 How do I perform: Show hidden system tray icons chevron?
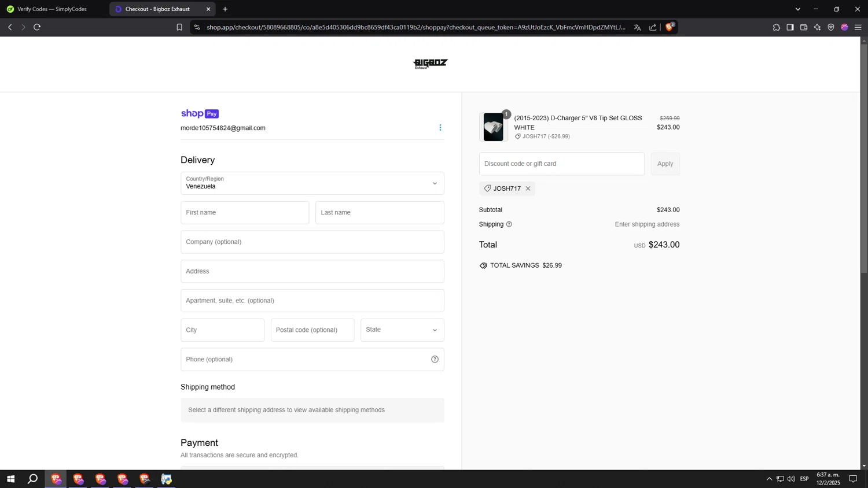pos(769,479)
